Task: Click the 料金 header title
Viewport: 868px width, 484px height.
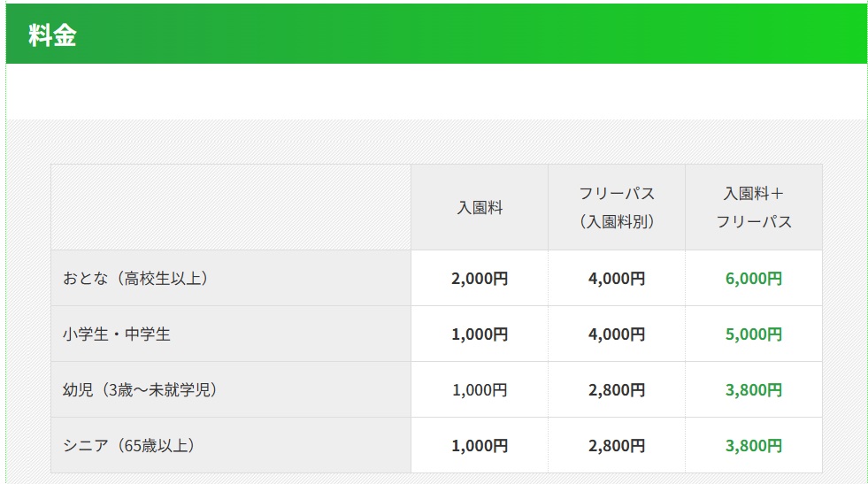Action: 52,35
